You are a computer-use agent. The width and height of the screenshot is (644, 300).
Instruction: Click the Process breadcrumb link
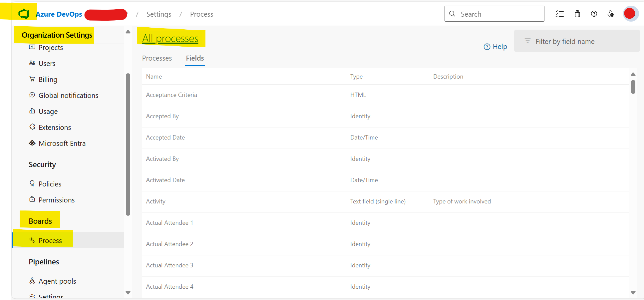(x=201, y=14)
